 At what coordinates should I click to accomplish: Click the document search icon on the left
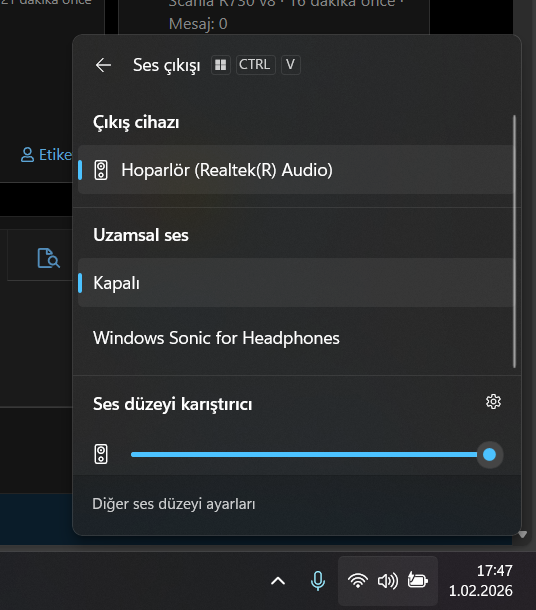[49, 258]
